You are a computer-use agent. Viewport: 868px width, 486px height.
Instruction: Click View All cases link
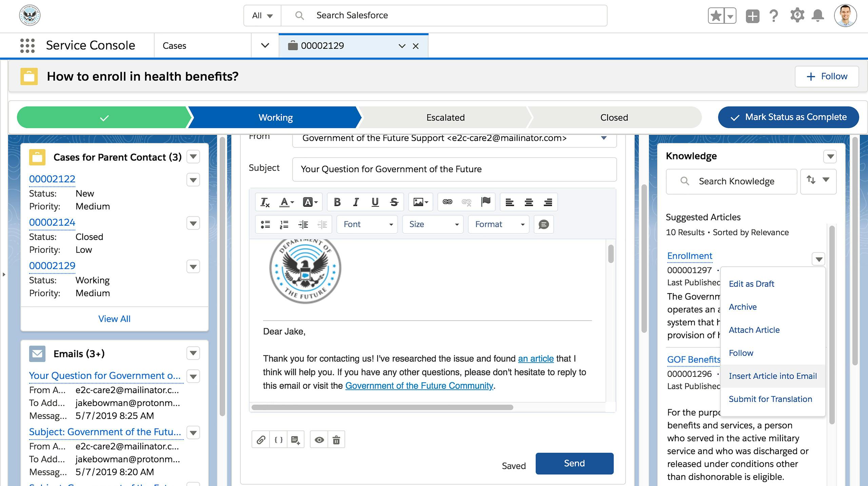pyautogui.click(x=114, y=319)
